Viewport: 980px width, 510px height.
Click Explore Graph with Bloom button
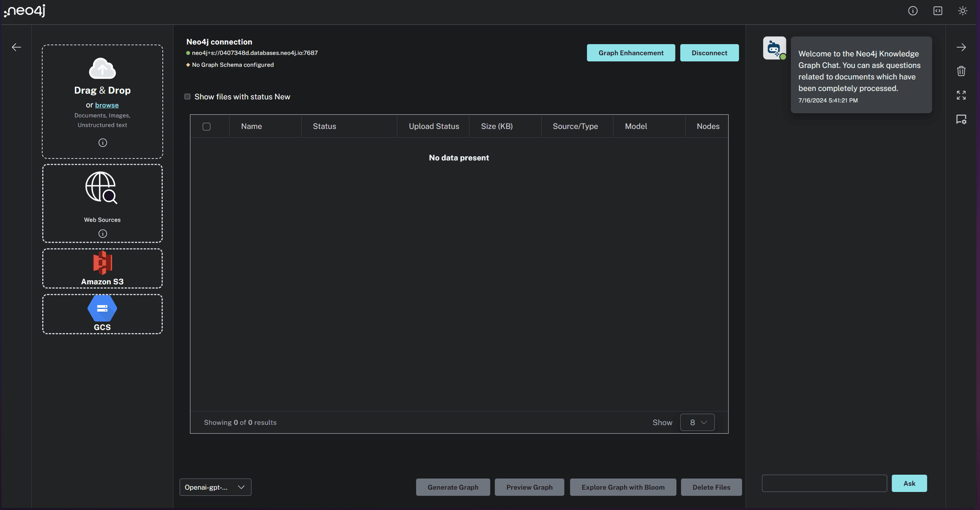[x=623, y=487]
